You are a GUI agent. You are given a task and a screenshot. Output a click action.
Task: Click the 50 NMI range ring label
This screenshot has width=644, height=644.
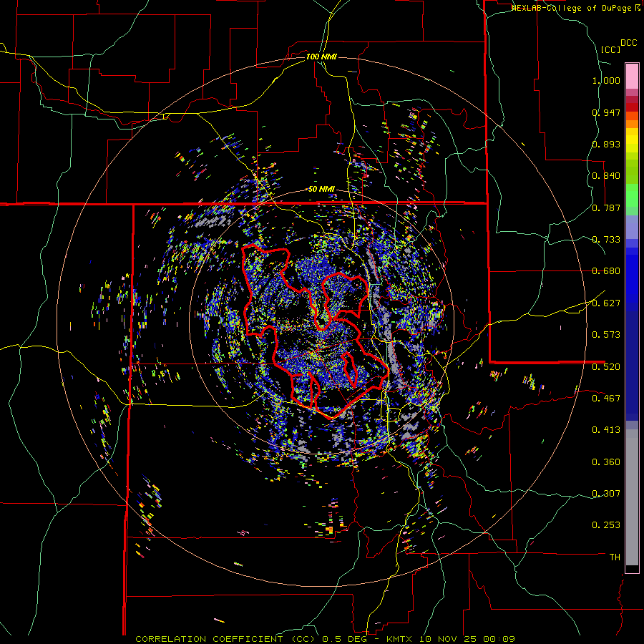point(321,189)
